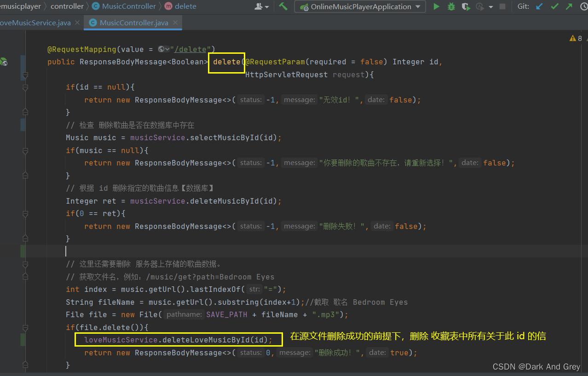Open the delete method breadcrumb
This screenshot has height=376, width=588.
coord(180,6)
